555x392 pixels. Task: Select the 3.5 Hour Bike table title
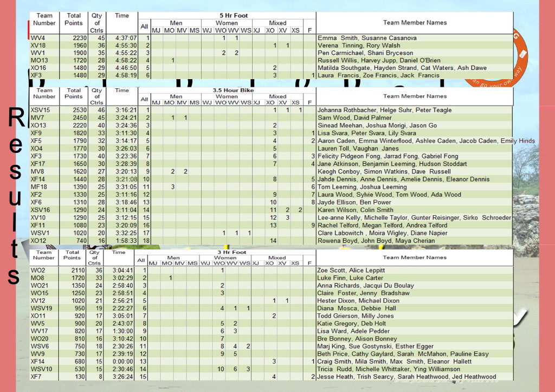[x=234, y=90]
